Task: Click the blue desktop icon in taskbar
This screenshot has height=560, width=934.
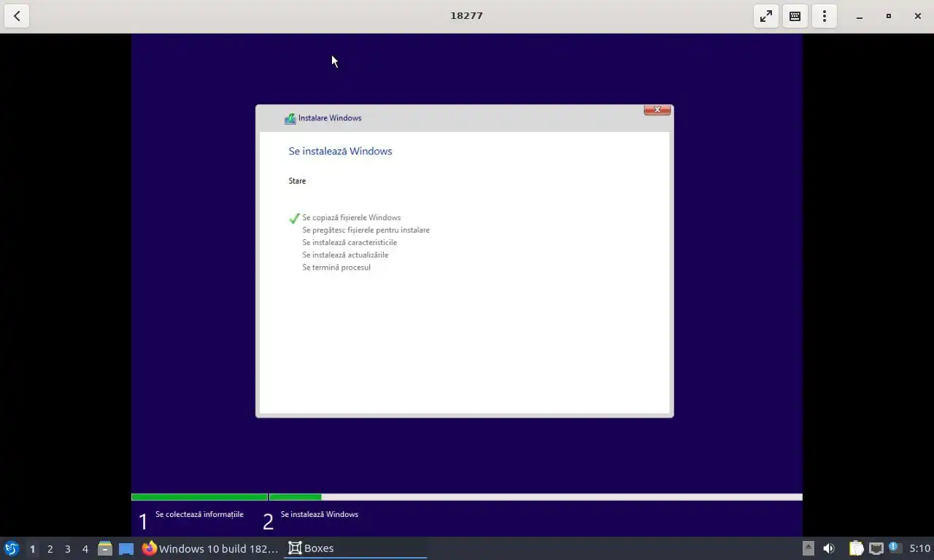Action: pyautogui.click(x=126, y=548)
